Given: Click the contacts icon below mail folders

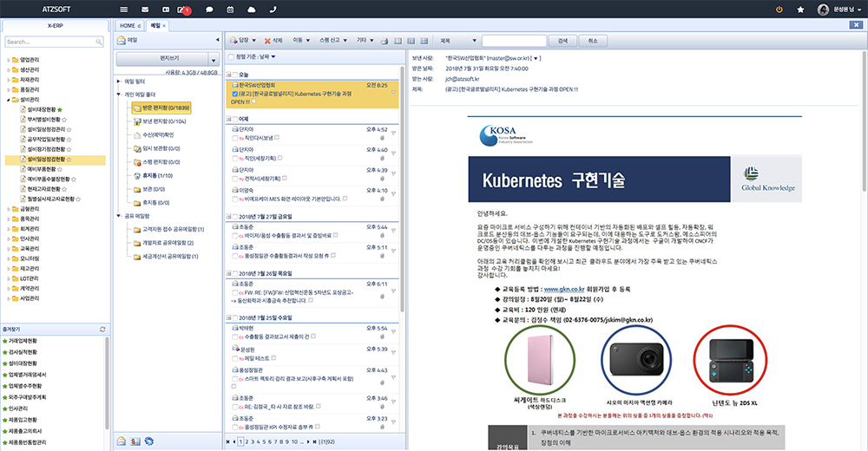Looking at the screenshot, I should [135, 441].
